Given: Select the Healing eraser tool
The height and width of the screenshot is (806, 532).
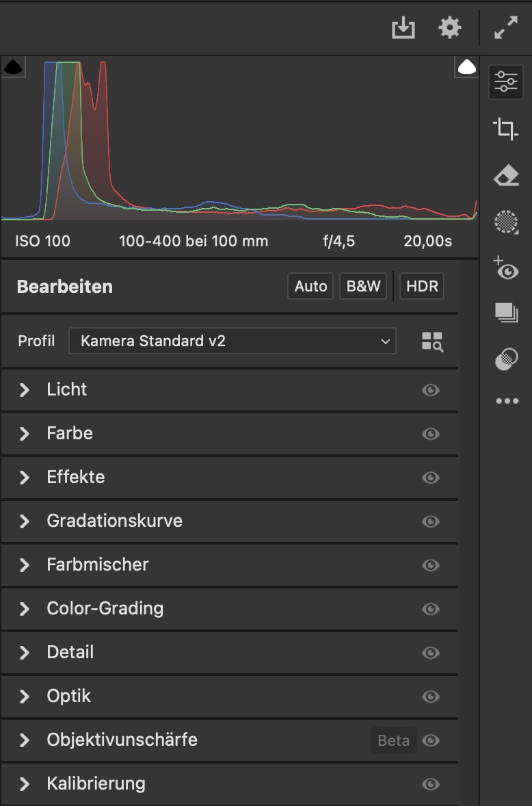Looking at the screenshot, I should pyautogui.click(x=506, y=176).
